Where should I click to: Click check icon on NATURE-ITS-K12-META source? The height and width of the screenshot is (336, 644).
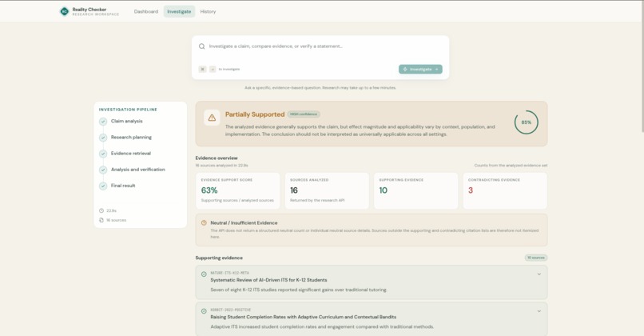[204, 274]
